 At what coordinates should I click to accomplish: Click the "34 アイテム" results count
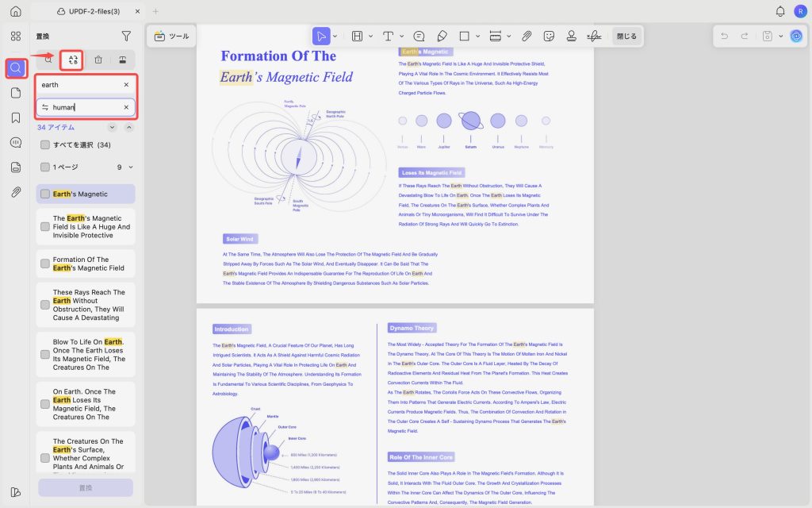[x=56, y=127]
